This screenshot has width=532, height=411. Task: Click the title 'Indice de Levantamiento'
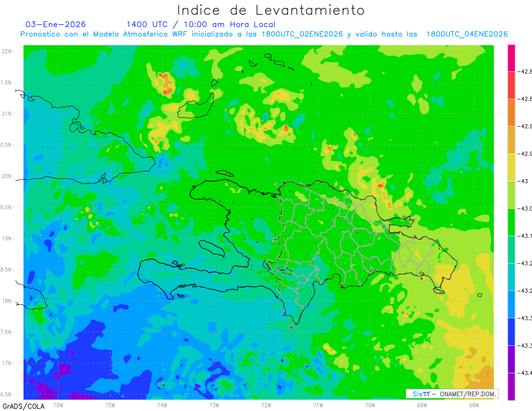click(x=271, y=10)
